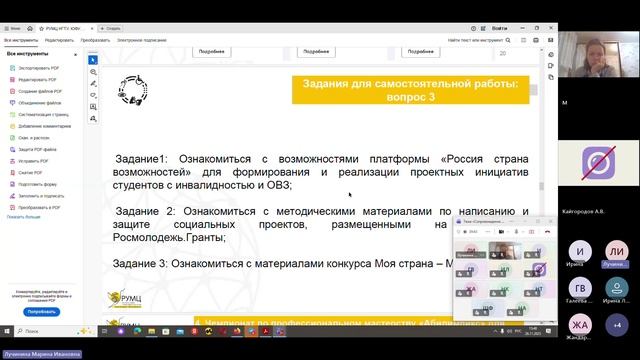Viewport: 640px width, 360px height.
Task: Click the Показать больше link
Action: (x=24, y=217)
